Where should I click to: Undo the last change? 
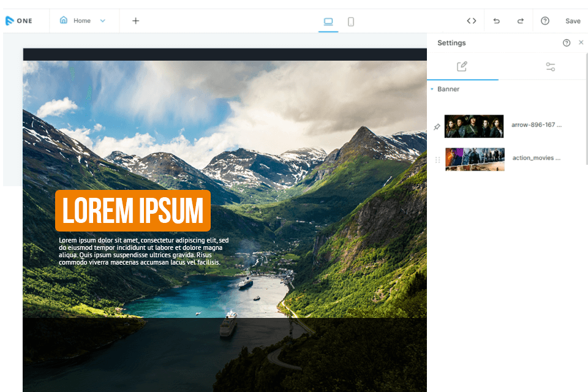pyautogui.click(x=497, y=21)
